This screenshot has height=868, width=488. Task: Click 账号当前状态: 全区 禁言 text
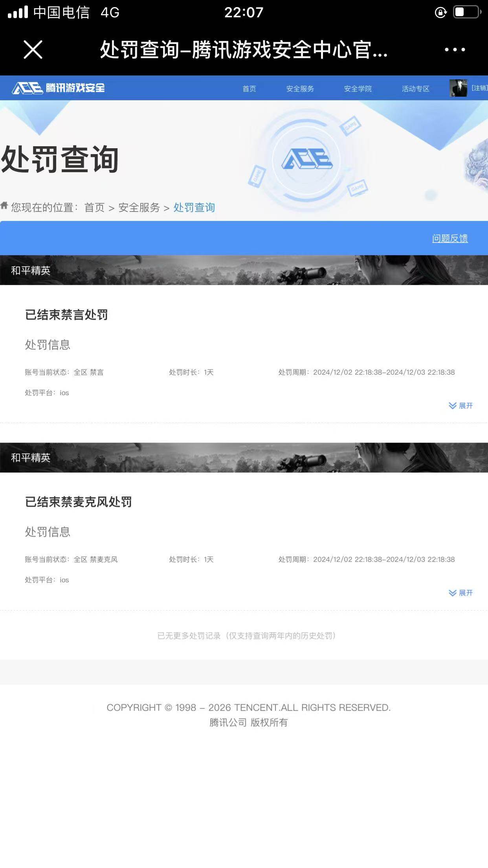(x=64, y=372)
